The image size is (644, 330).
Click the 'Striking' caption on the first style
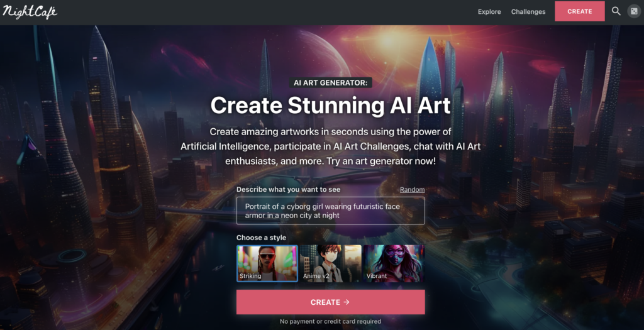click(250, 276)
